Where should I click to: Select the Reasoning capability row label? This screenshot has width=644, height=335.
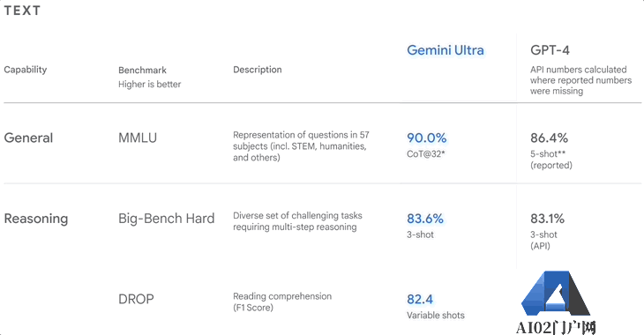[x=36, y=219]
